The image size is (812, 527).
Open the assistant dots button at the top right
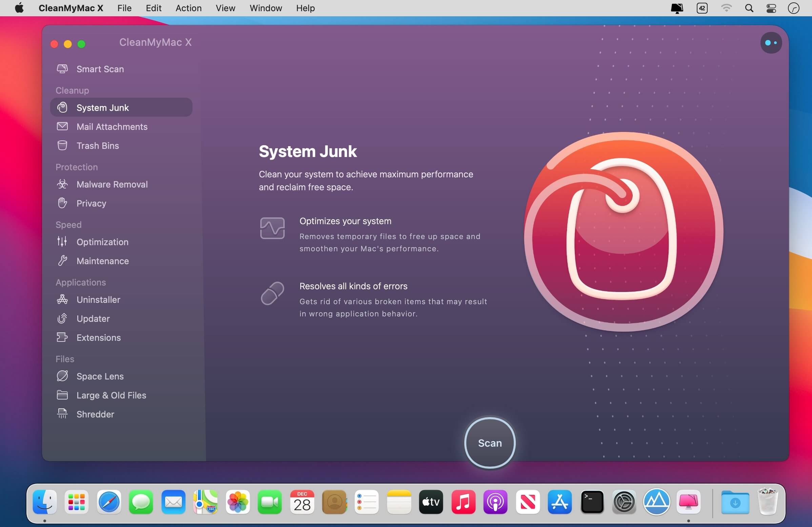pos(771,43)
